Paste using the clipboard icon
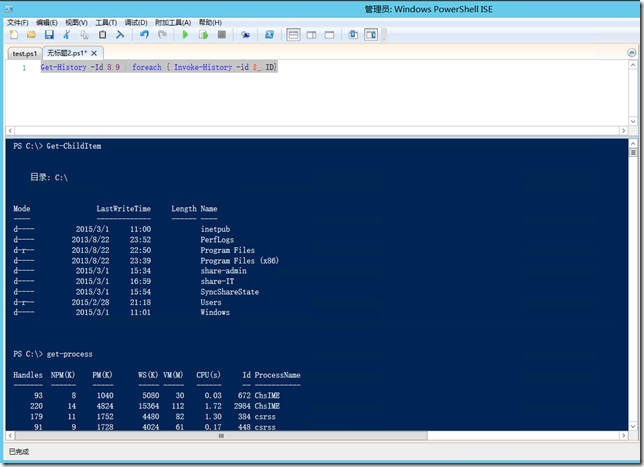Viewport: 644px width, 467px height. pyautogui.click(x=102, y=35)
